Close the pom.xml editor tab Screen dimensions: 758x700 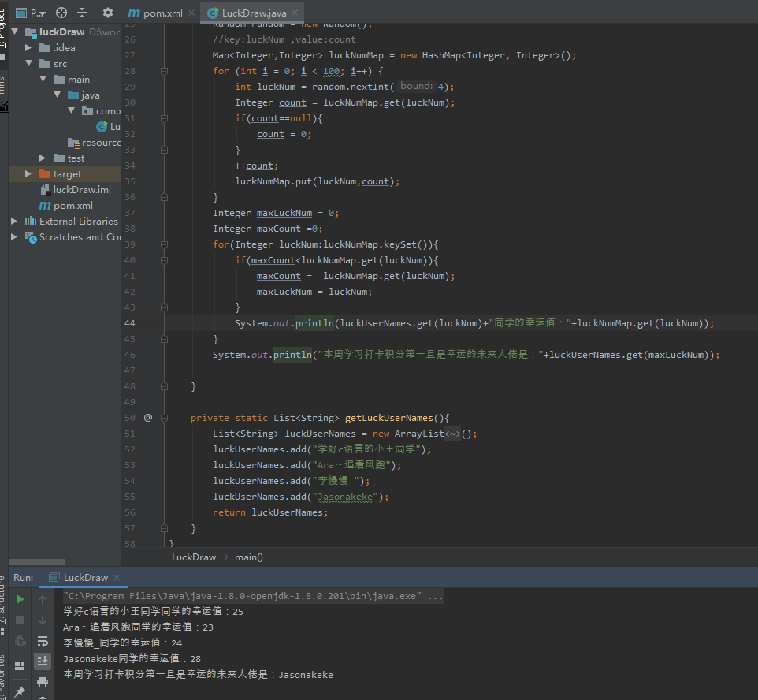coord(191,13)
